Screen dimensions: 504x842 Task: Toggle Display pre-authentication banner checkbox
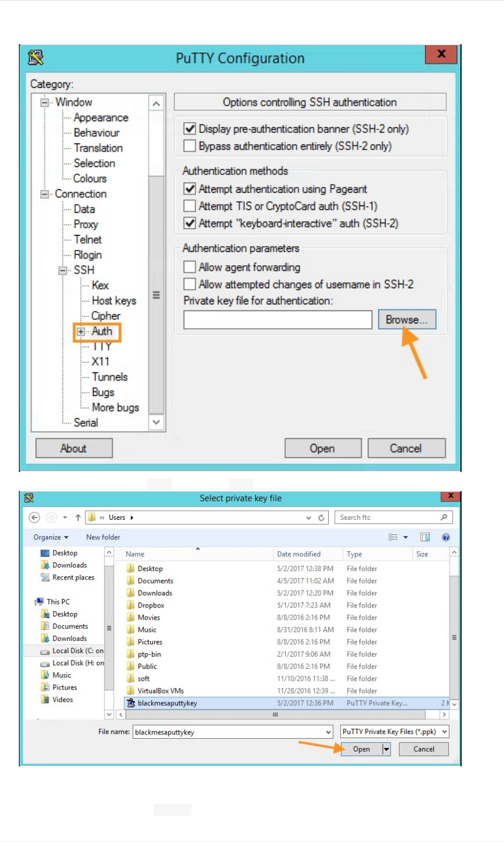click(x=190, y=128)
